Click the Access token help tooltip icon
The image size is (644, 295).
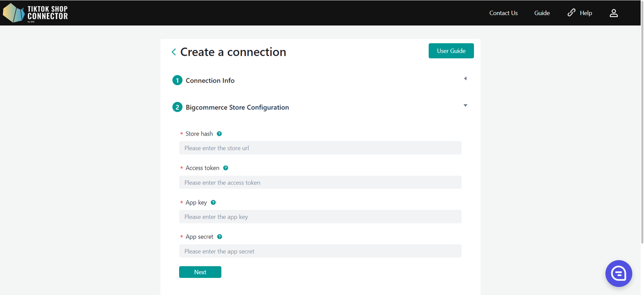(225, 168)
